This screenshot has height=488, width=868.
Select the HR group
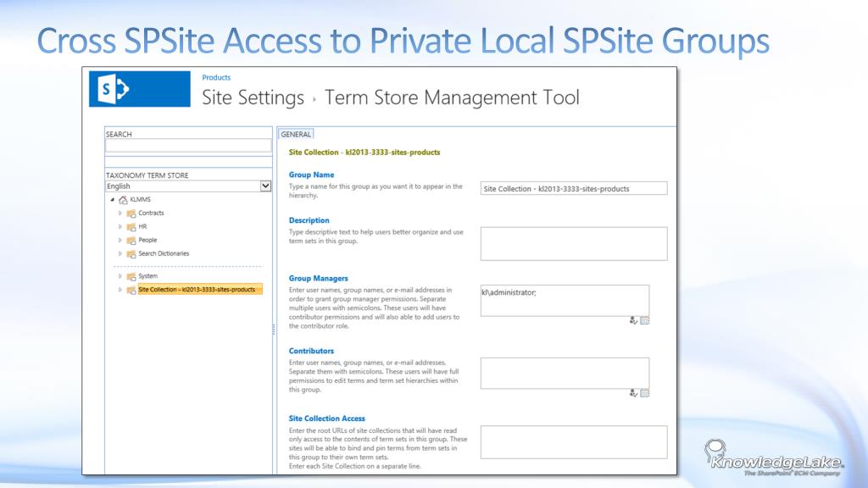142,226
